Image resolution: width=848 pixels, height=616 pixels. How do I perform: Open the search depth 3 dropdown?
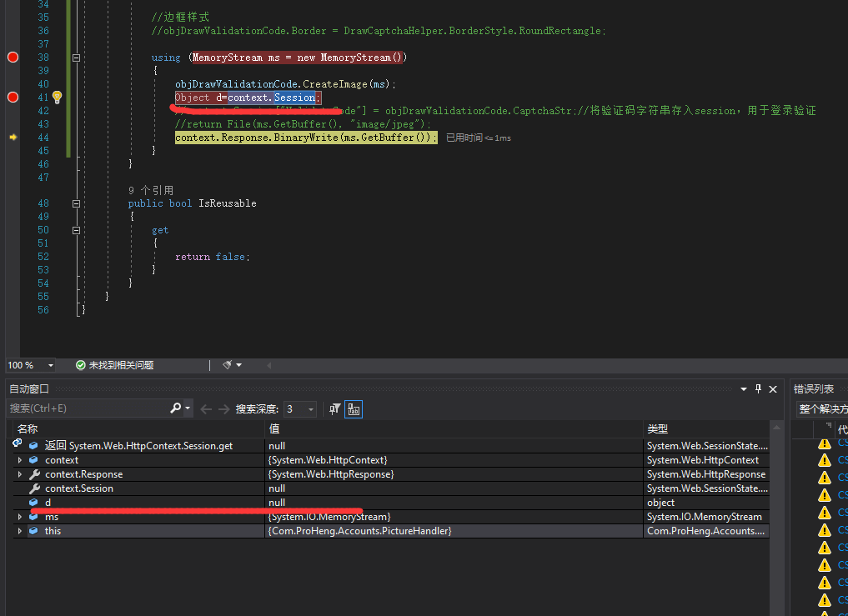311,409
